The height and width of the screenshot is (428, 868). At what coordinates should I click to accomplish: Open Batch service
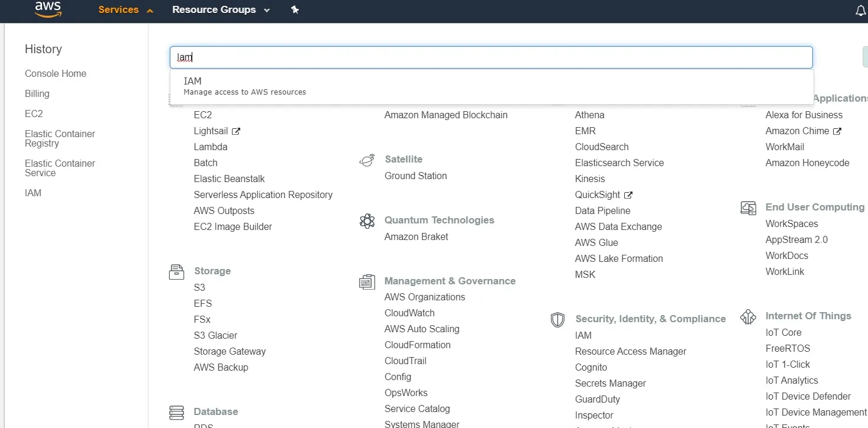click(206, 163)
